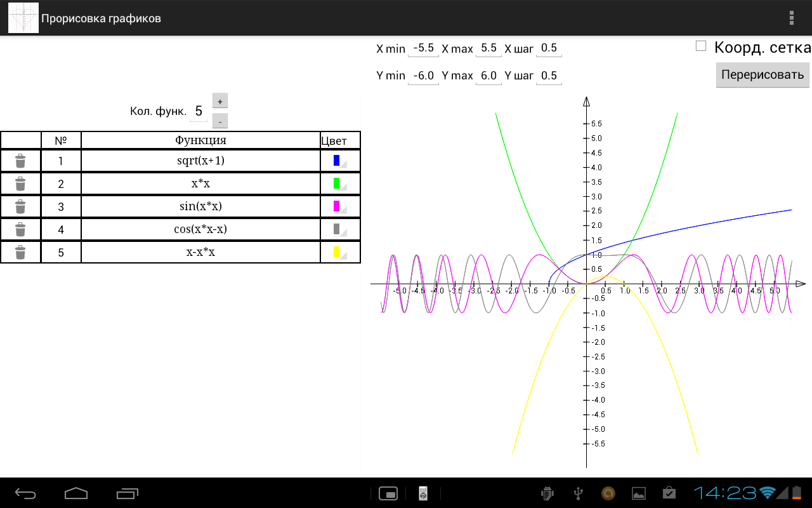Screen dimensions: 812x508
Task: Delete function row 1 with trash icon
Action: (x=20, y=161)
